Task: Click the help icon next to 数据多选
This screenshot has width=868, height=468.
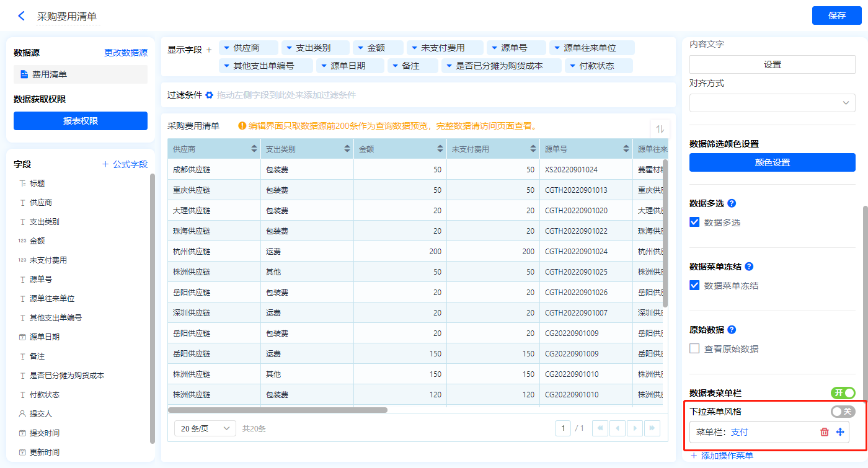Action: click(x=732, y=203)
